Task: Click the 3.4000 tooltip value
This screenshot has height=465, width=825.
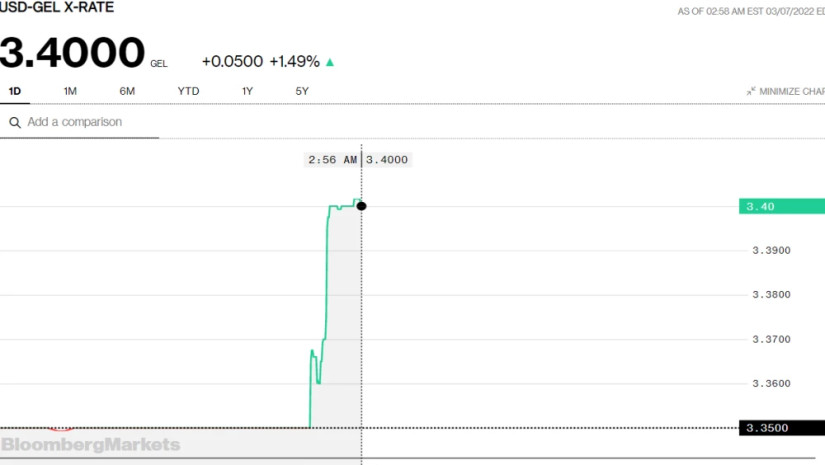Action: [x=387, y=160]
